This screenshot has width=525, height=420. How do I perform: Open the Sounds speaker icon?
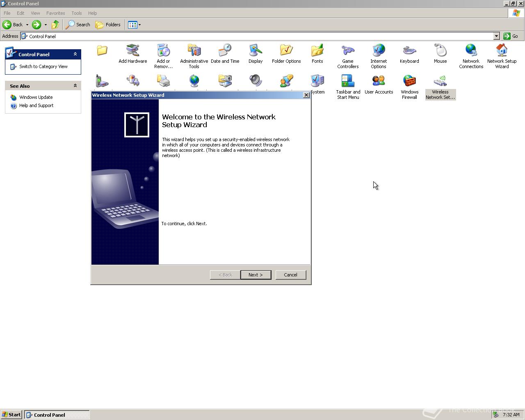tap(256, 81)
